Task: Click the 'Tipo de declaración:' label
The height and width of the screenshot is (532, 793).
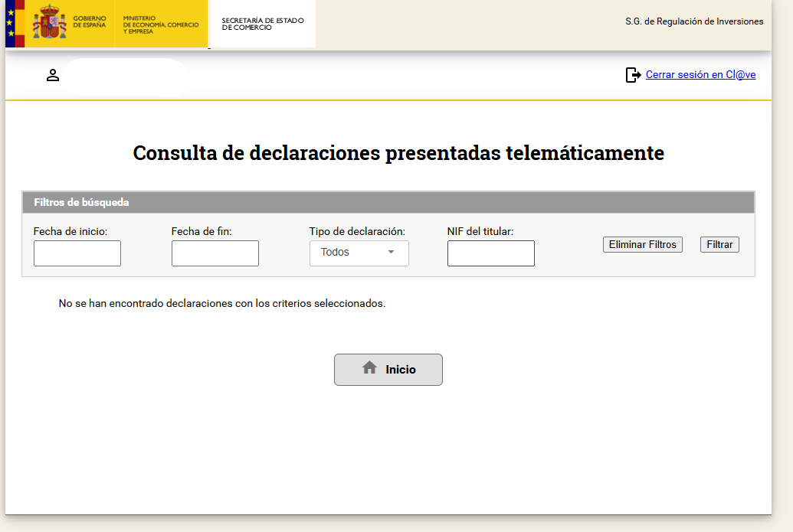Action: (357, 231)
